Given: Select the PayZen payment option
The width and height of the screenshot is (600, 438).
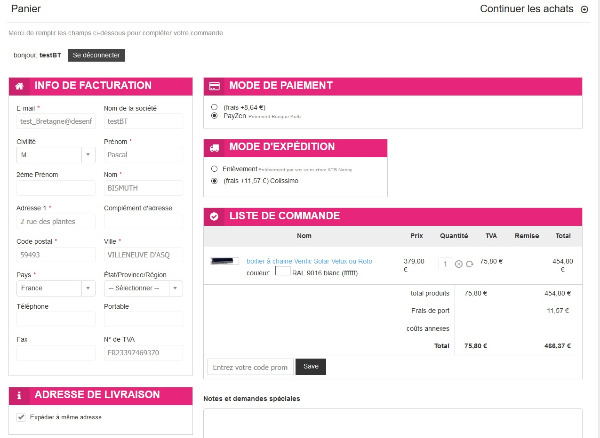Looking at the screenshot, I should pyautogui.click(x=214, y=116).
